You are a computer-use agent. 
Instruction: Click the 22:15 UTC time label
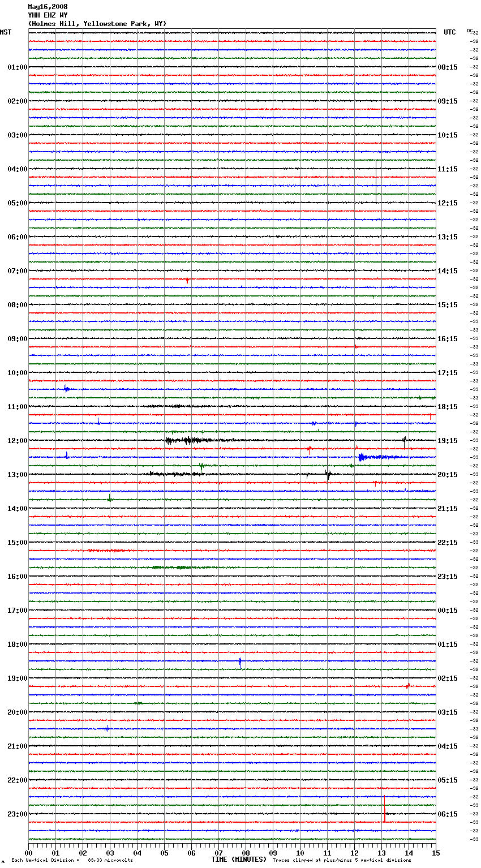click(448, 543)
